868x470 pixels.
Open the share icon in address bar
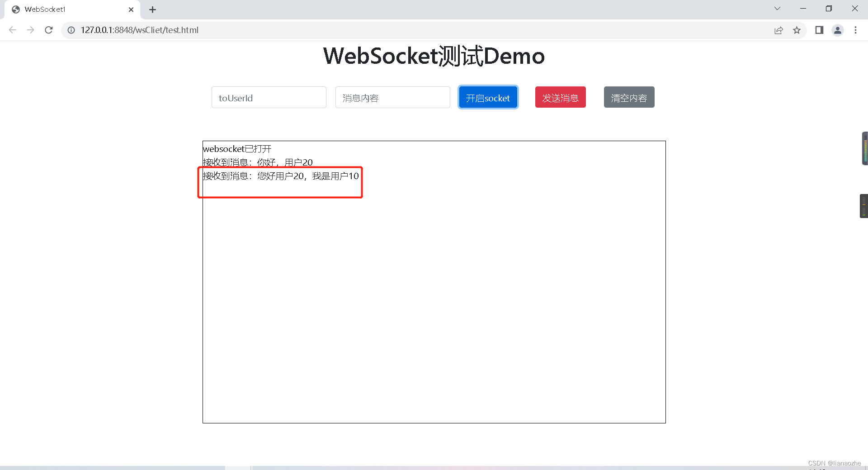(x=778, y=30)
